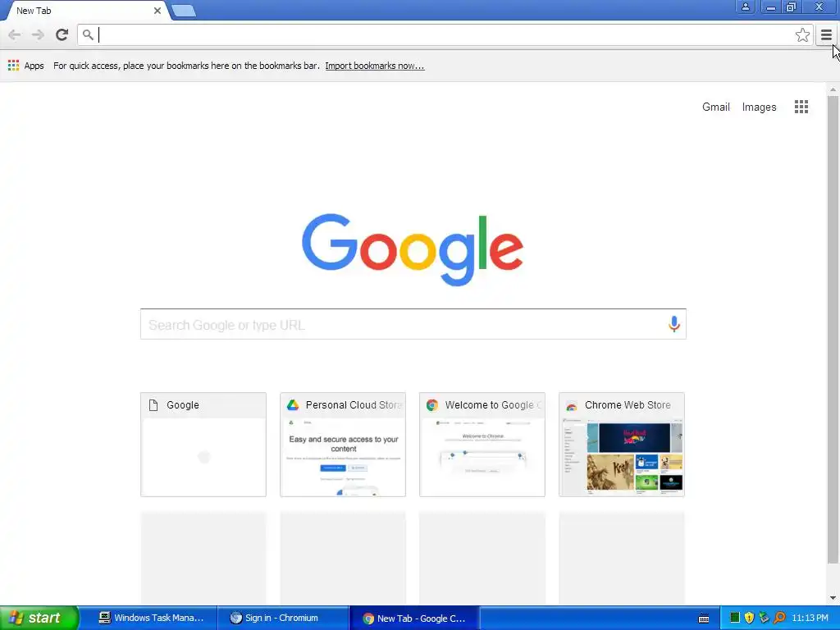The image size is (840, 630).
Task: Switch to Sign in - Chromium taskbar button
Action: pos(283,619)
